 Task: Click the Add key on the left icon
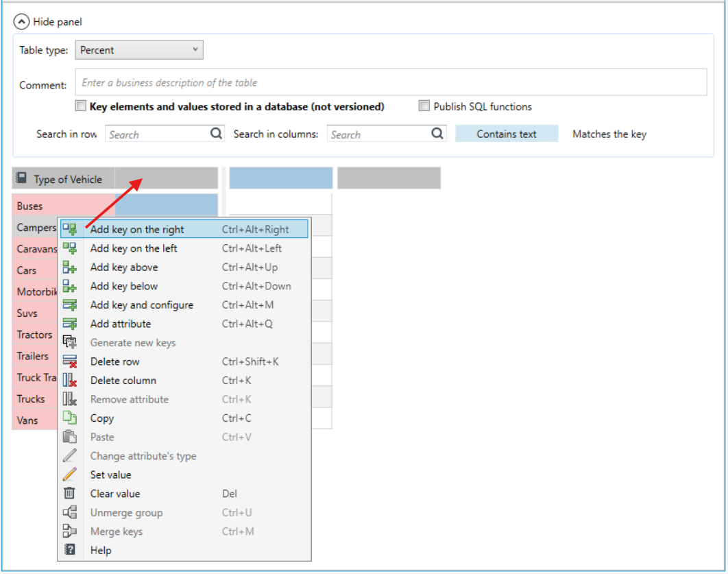coord(70,248)
